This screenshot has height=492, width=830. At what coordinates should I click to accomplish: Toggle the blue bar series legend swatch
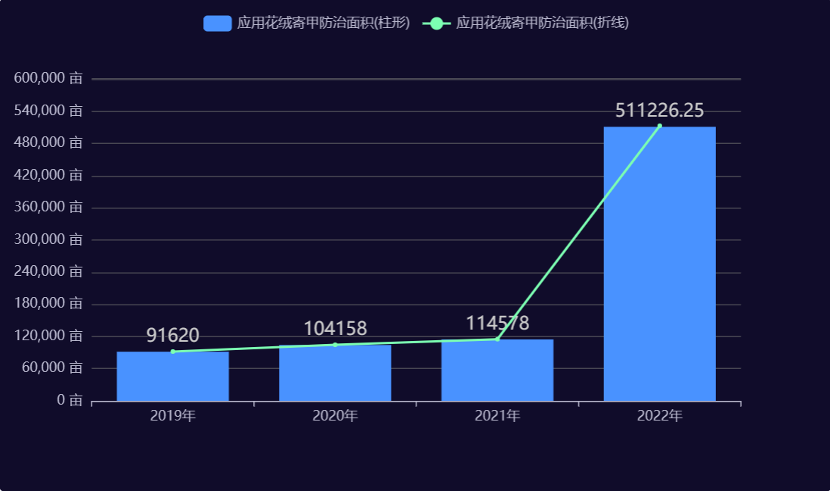click(217, 23)
